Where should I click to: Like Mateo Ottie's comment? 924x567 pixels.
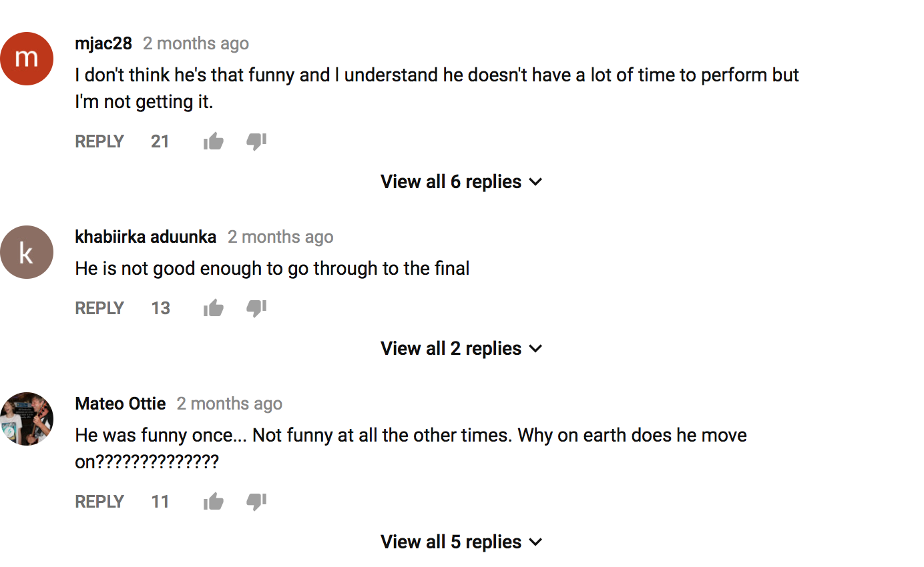(x=214, y=502)
